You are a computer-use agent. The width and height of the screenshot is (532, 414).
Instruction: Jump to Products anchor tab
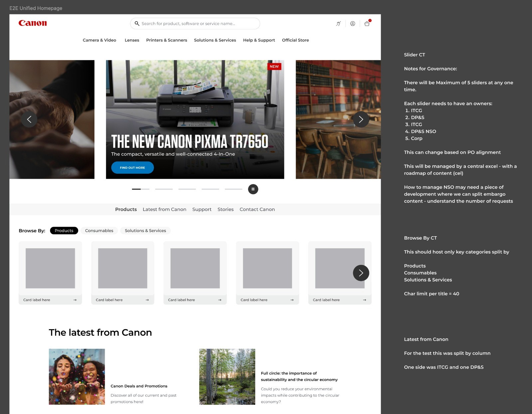pos(126,209)
